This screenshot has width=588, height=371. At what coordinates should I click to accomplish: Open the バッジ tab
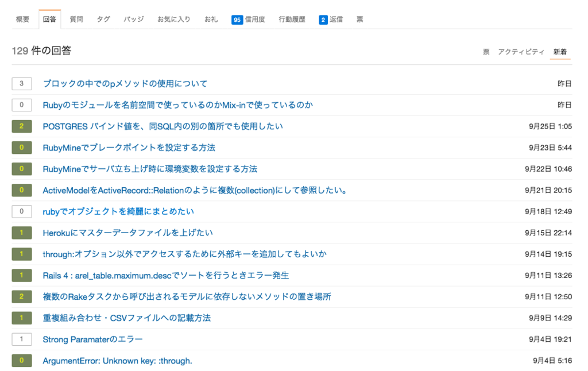coord(133,18)
